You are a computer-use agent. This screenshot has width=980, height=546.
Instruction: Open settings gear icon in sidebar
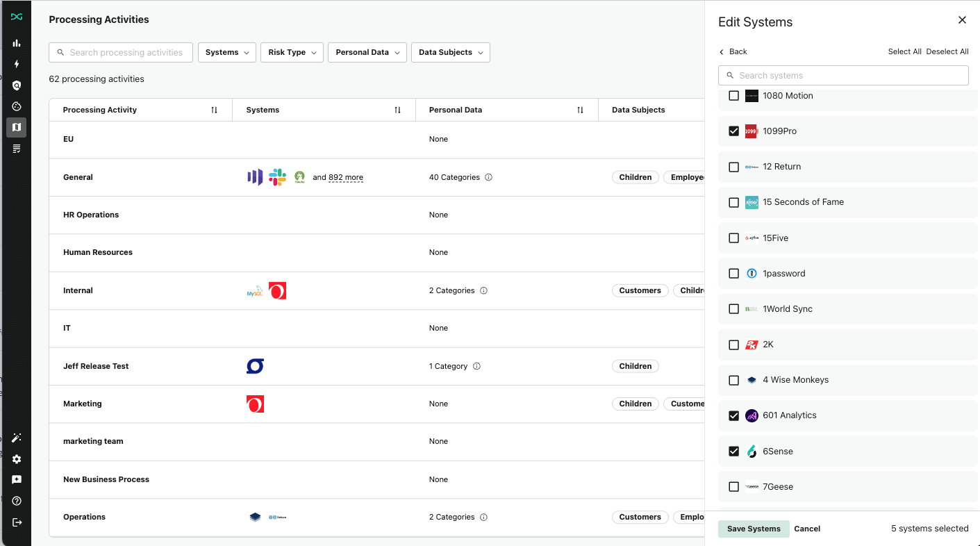[x=17, y=459]
